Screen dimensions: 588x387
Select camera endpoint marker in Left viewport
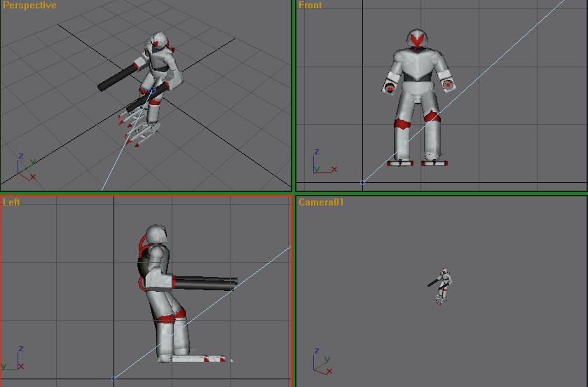[x=114, y=379]
